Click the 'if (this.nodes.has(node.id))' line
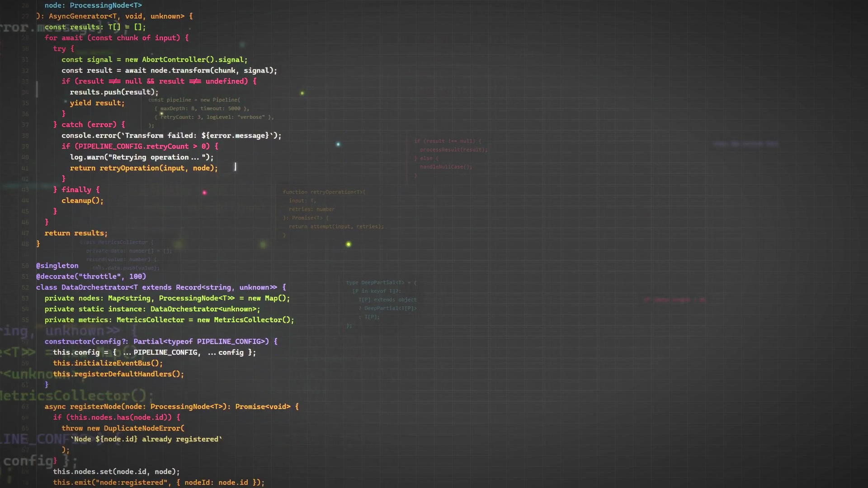The width and height of the screenshot is (868, 488). tap(117, 418)
